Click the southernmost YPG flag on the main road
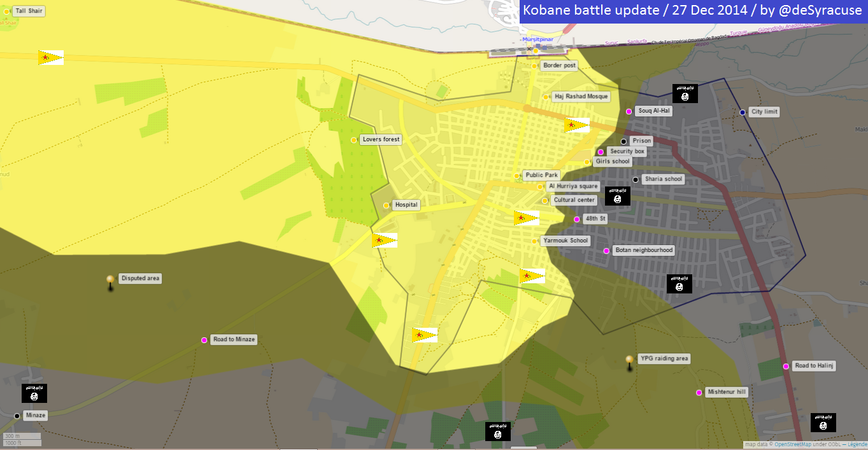 click(425, 335)
